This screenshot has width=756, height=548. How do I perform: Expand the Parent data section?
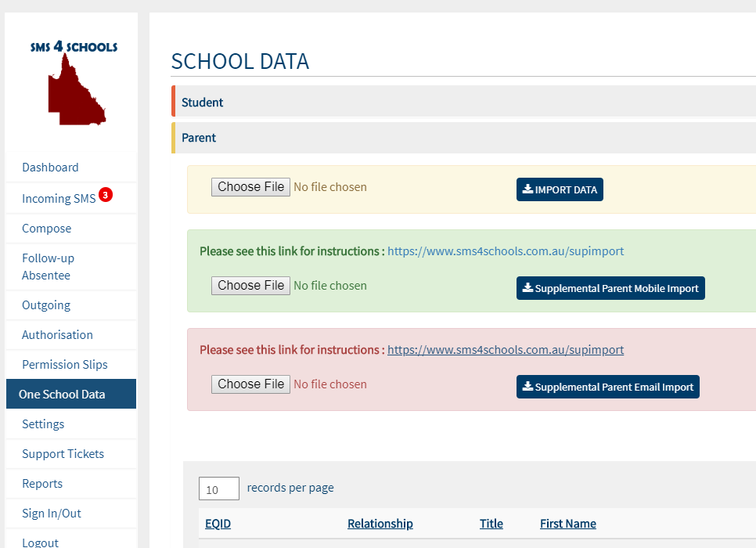tap(198, 138)
